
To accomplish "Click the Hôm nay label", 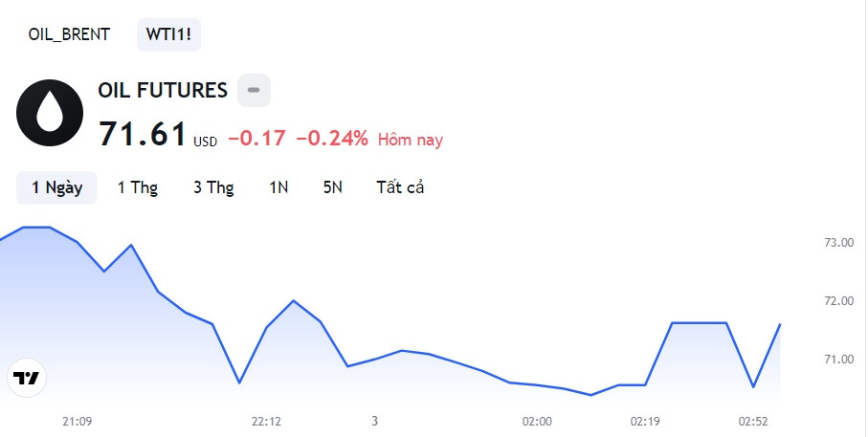I will (x=411, y=140).
